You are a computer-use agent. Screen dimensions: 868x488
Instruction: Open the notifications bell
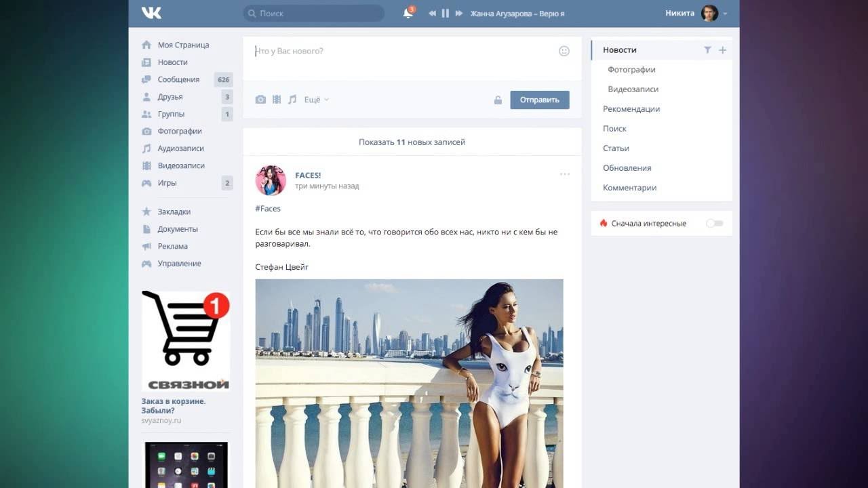pos(408,14)
